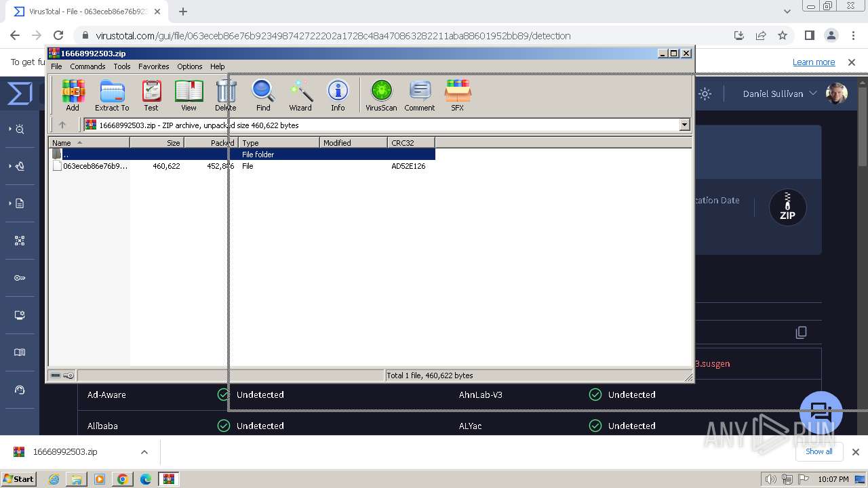The image size is (868, 488).
Task: Click the Delete toolbar icon
Action: [x=226, y=95]
